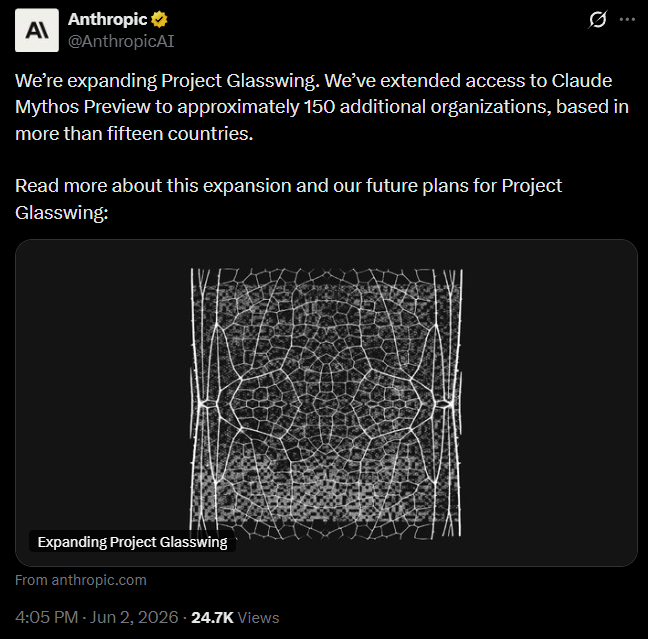Screen dimensions: 648x639
Task: Click the sentence starting 'We're expanding Project Glasswing'
Action: pos(167,81)
